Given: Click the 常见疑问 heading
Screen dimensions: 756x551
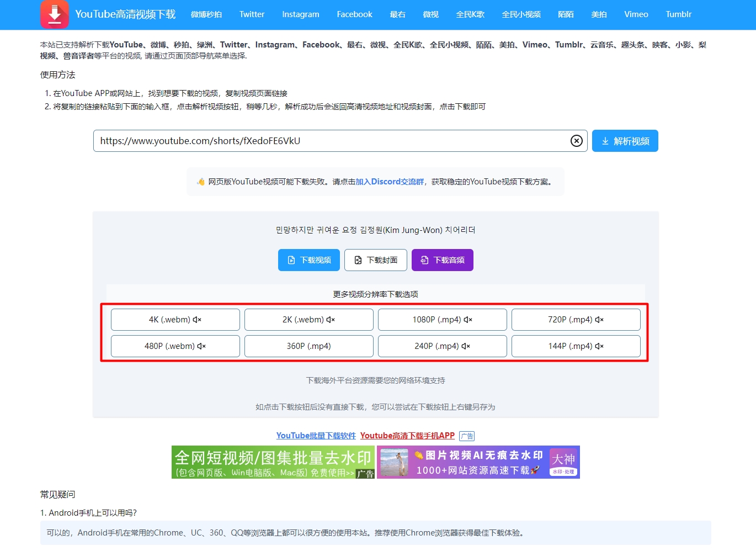Looking at the screenshot, I should (x=57, y=494).
